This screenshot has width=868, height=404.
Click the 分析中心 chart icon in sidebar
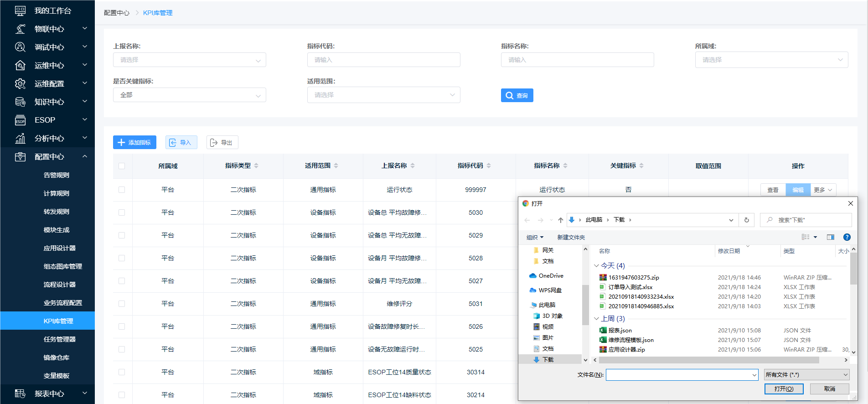click(x=20, y=138)
